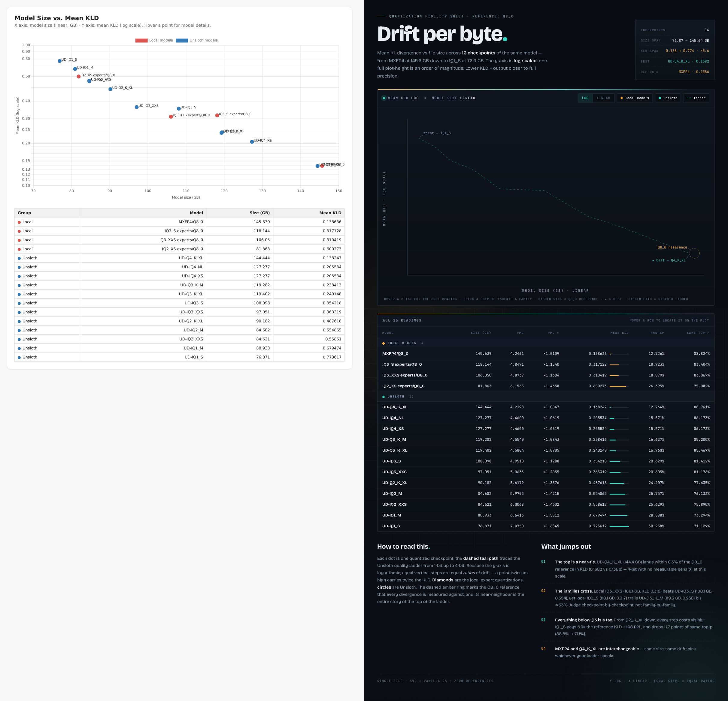Image resolution: width=728 pixels, height=701 pixels.
Task: Click the blue UD-Q4_K_XL point in the scatter chart
Action: pos(317,166)
